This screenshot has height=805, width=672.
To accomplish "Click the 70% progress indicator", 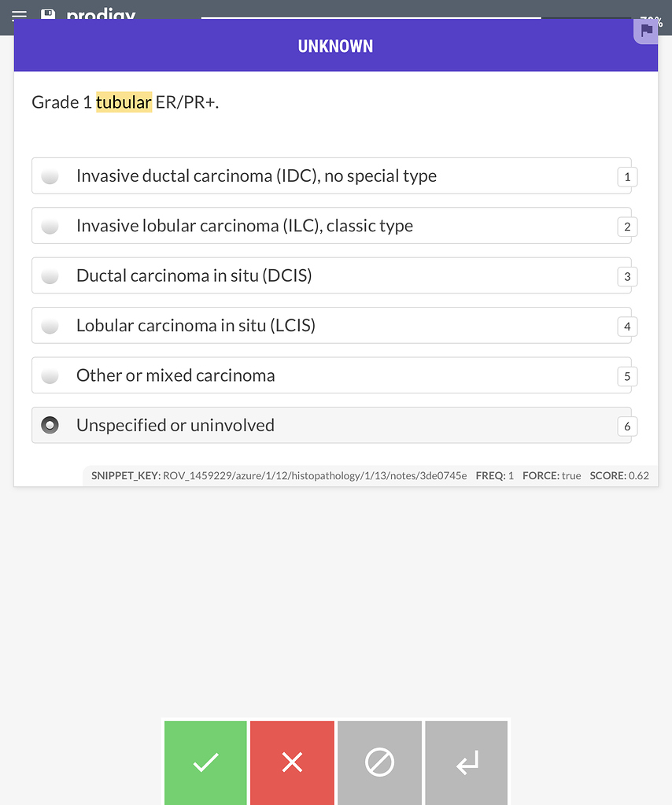I will tap(652, 21).
